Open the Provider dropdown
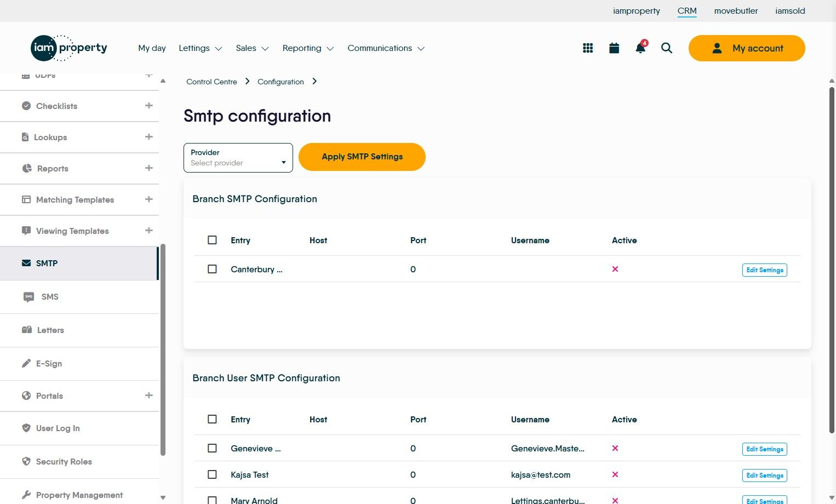 (x=238, y=158)
